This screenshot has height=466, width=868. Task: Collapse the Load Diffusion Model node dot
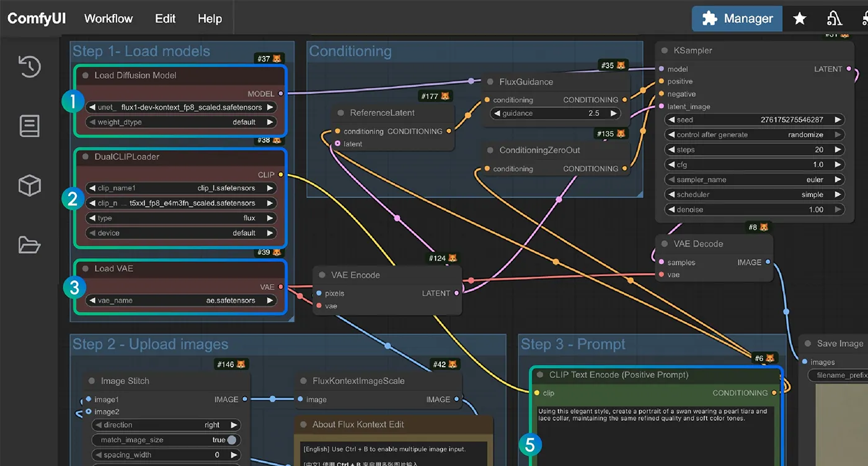tap(86, 75)
